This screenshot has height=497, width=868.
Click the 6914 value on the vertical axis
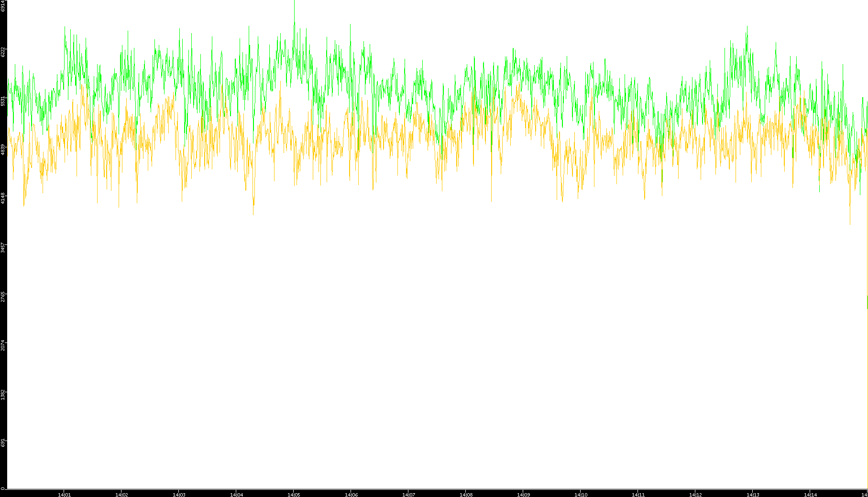point(3,6)
